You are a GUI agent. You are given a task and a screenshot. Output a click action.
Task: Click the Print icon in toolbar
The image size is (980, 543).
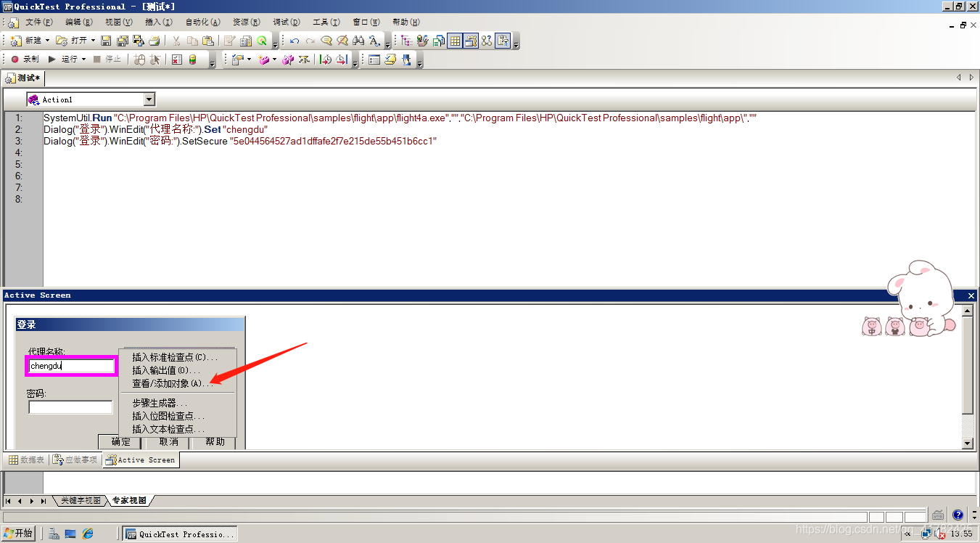(154, 41)
